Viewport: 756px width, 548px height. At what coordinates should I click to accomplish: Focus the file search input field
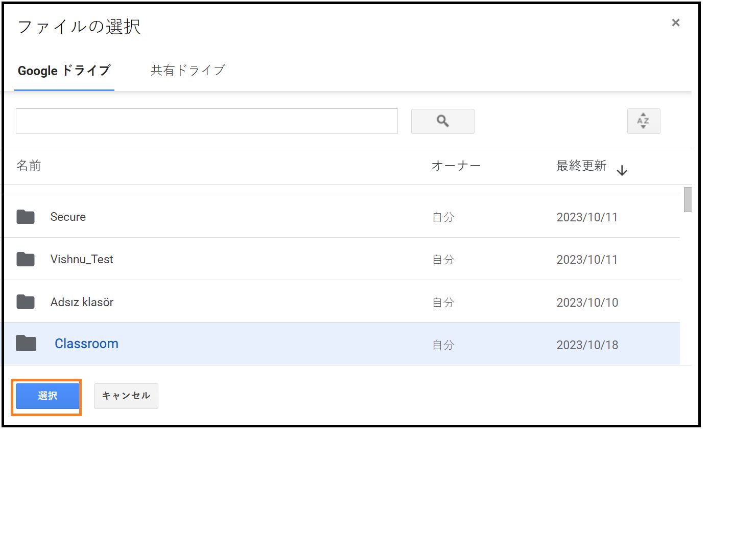pos(207,121)
